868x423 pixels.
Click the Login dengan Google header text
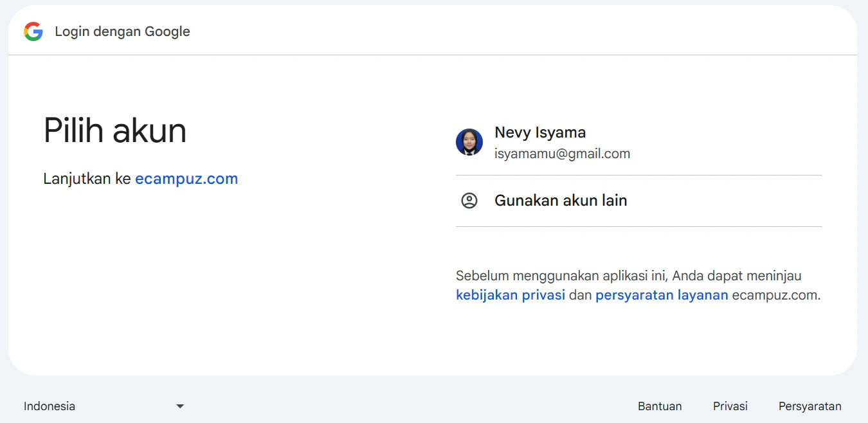[122, 31]
